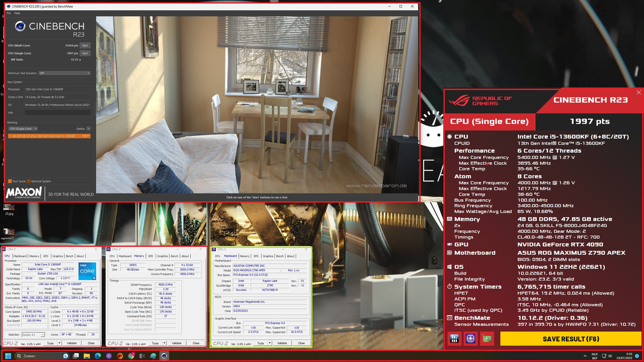The width and height of the screenshot is (644, 362).
Task: Open the notification badge beside the clock
Action: [638, 356]
